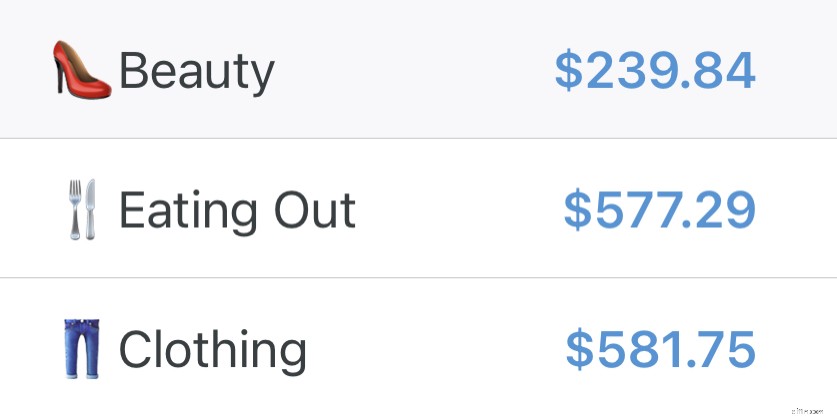This screenshot has height=417, width=837.
Task: Open the Clothing category label
Action: pos(213,350)
